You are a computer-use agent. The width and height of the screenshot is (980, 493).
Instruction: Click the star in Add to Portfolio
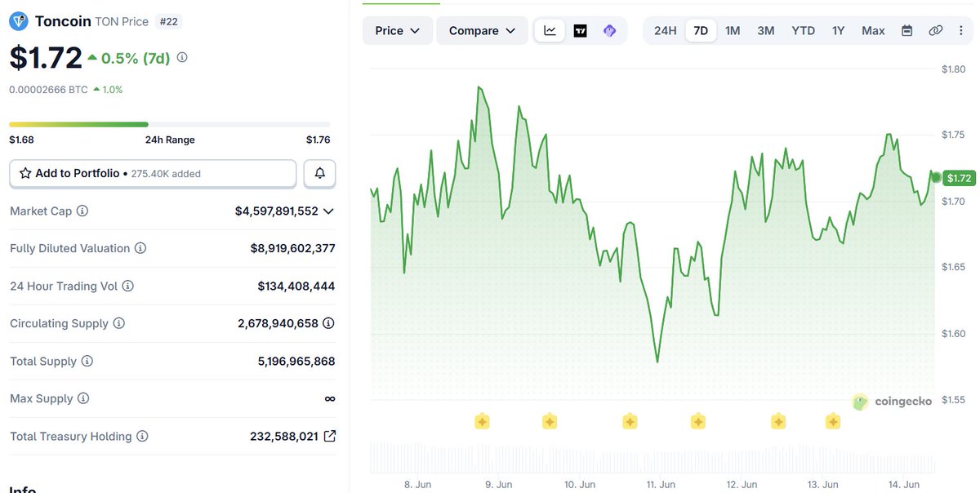25,173
